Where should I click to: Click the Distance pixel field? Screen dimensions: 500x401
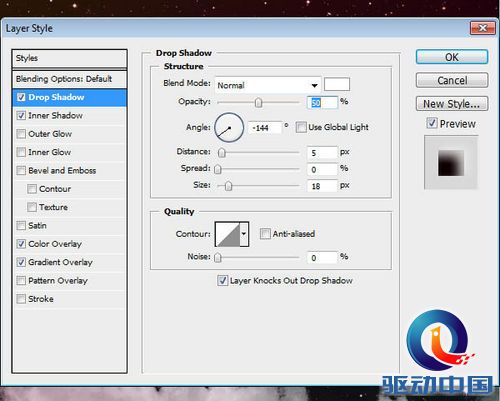(322, 153)
